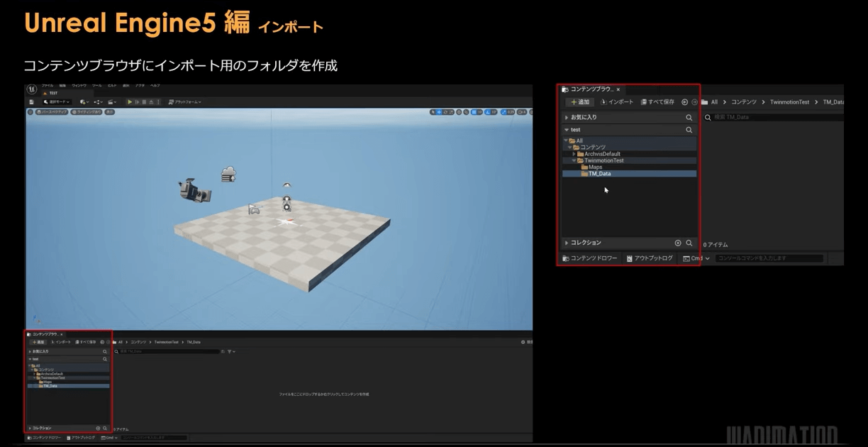Open the ライティングあり view mode dropdown
This screenshot has height=447, width=868.
point(87,112)
